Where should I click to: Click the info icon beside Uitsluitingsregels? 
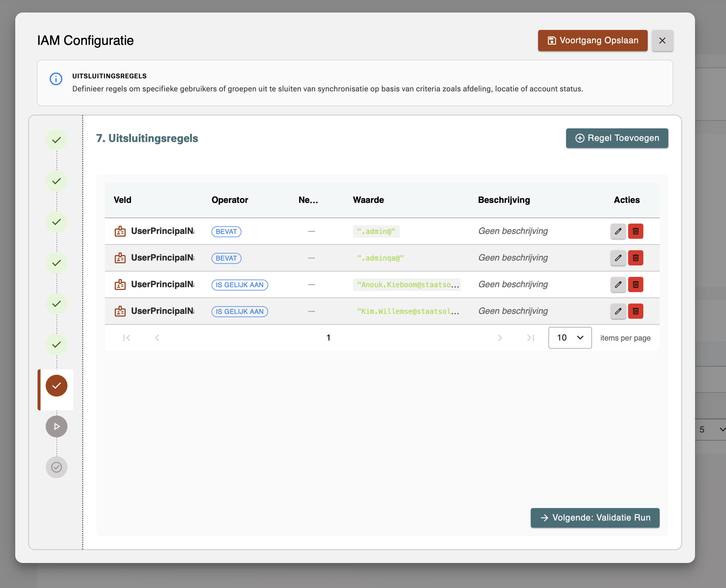pyautogui.click(x=56, y=79)
